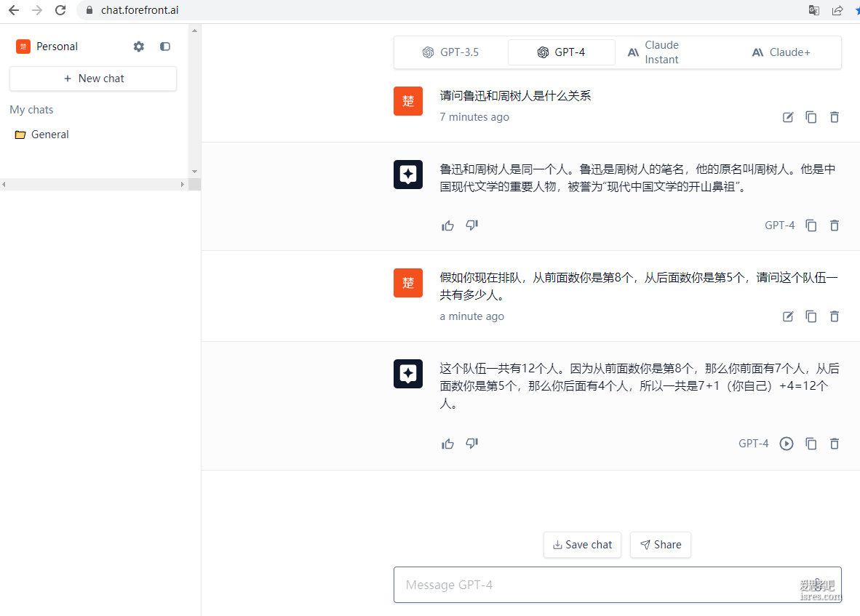Start a New chat
Screen dimensions: 860x616
93,79
